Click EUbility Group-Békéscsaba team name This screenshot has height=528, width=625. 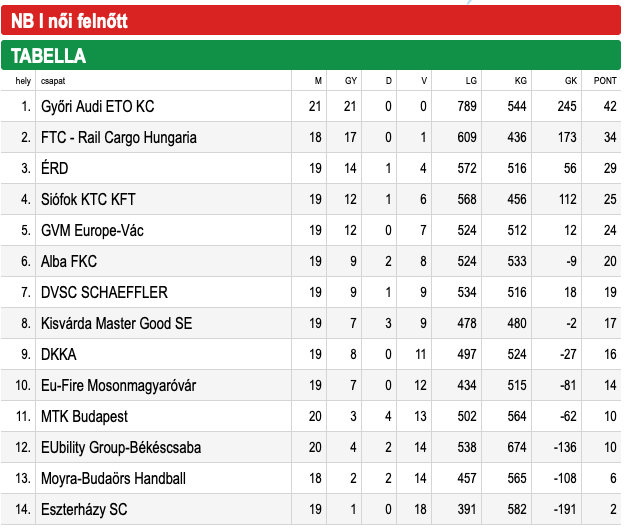point(121,448)
